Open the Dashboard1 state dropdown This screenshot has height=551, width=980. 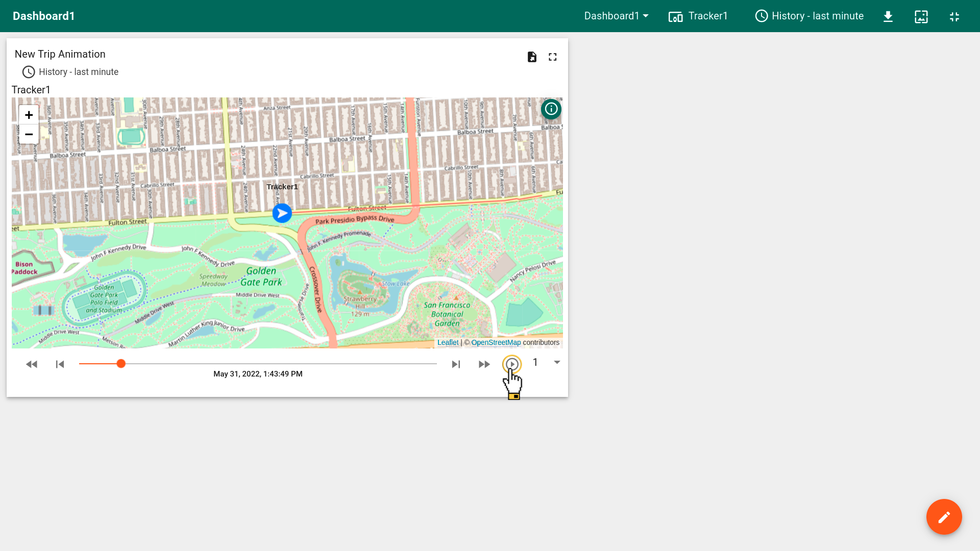point(616,16)
